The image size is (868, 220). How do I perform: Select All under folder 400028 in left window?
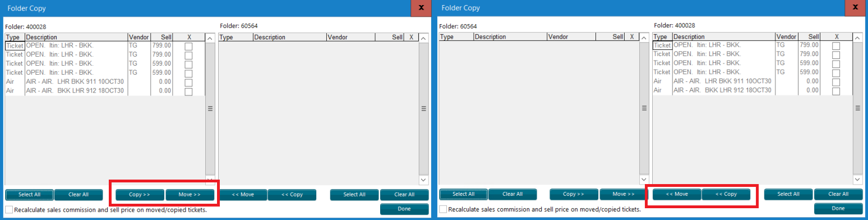pyautogui.click(x=30, y=195)
